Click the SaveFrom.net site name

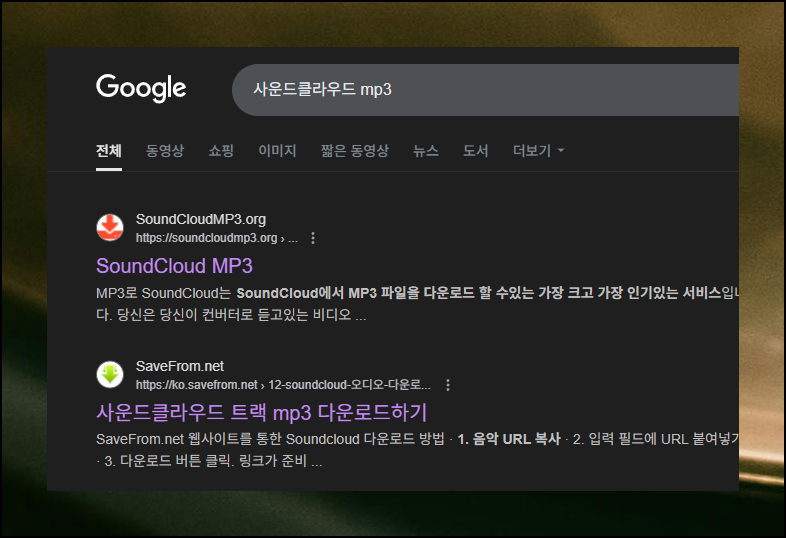(x=180, y=366)
